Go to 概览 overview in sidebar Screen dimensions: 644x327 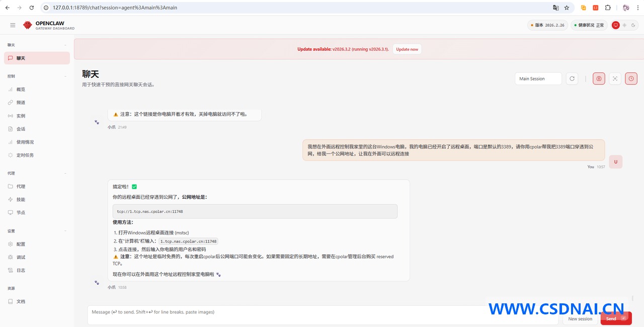pyautogui.click(x=37, y=90)
